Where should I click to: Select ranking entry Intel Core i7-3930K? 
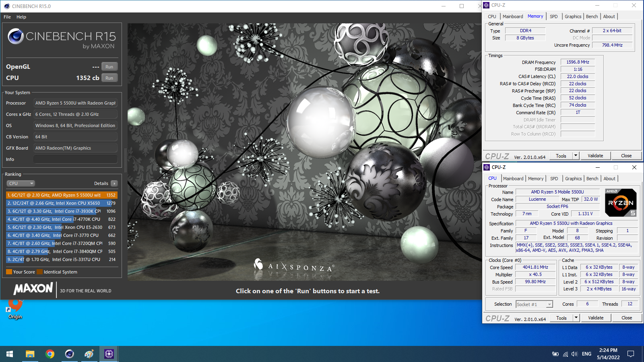click(62, 211)
